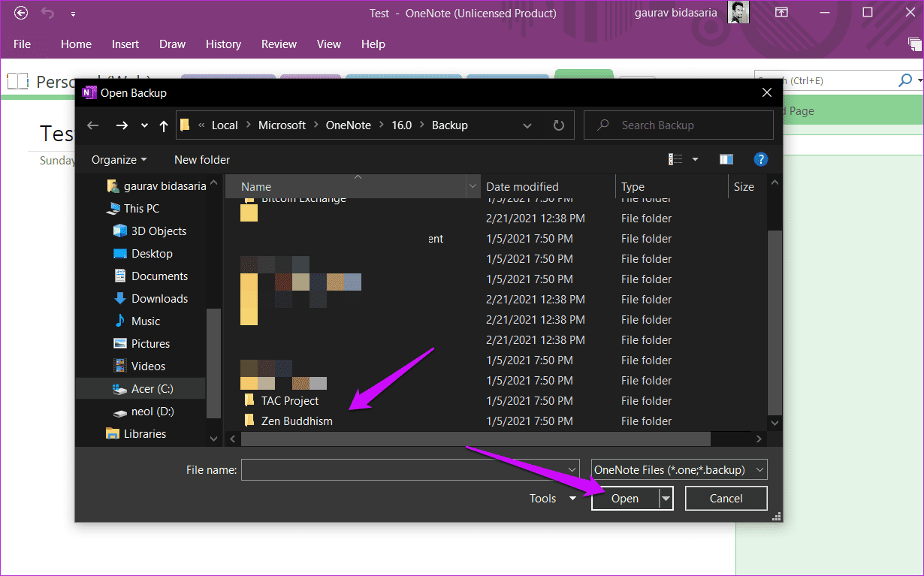The image size is (924, 576).
Task: Click the 16.0 breadcrumb segment
Action: point(401,125)
